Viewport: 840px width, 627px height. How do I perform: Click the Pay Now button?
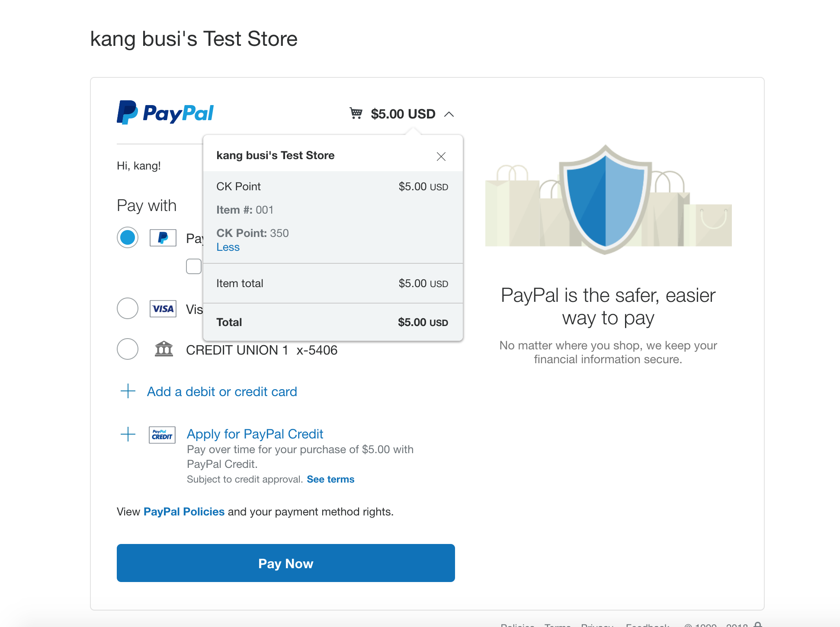286,563
